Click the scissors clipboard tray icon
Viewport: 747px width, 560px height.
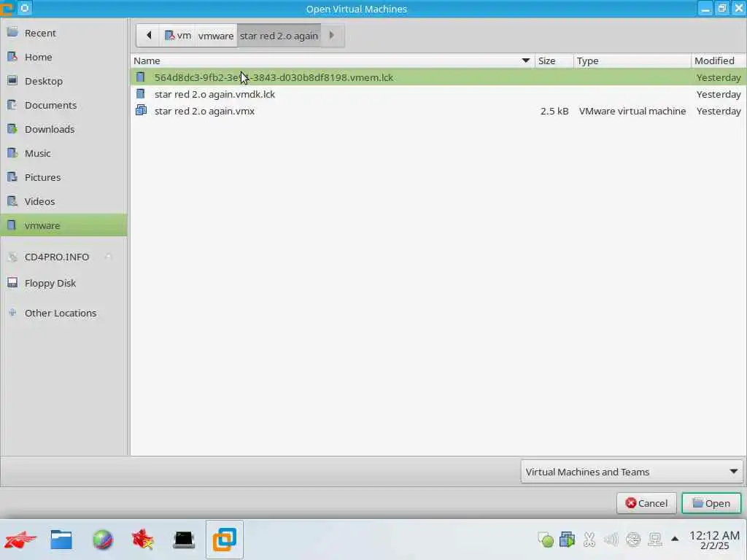click(x=589, y=540)
